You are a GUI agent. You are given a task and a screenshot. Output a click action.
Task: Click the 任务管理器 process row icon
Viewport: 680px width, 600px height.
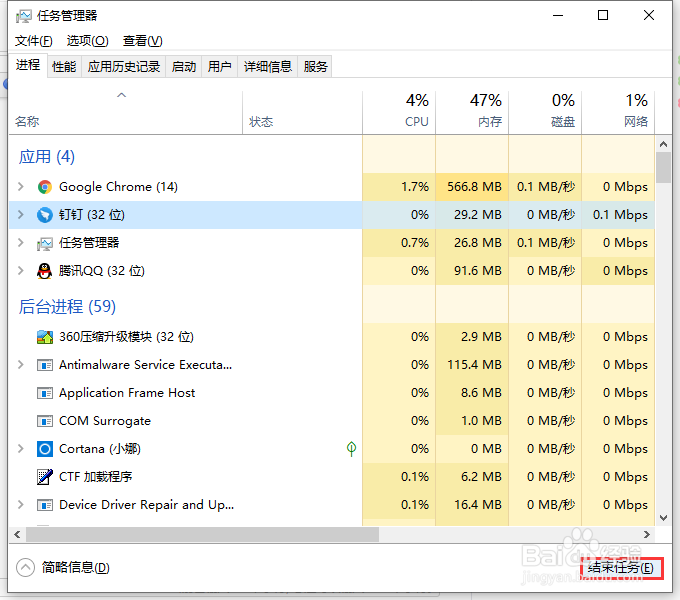45,243
